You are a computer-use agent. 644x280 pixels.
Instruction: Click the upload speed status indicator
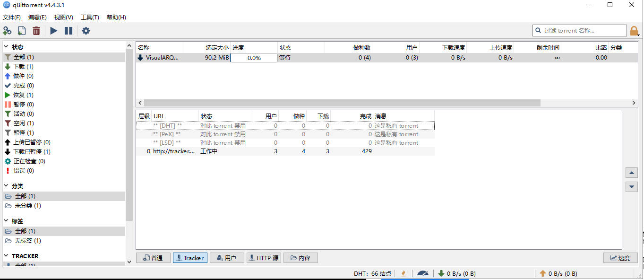(558, 273)
